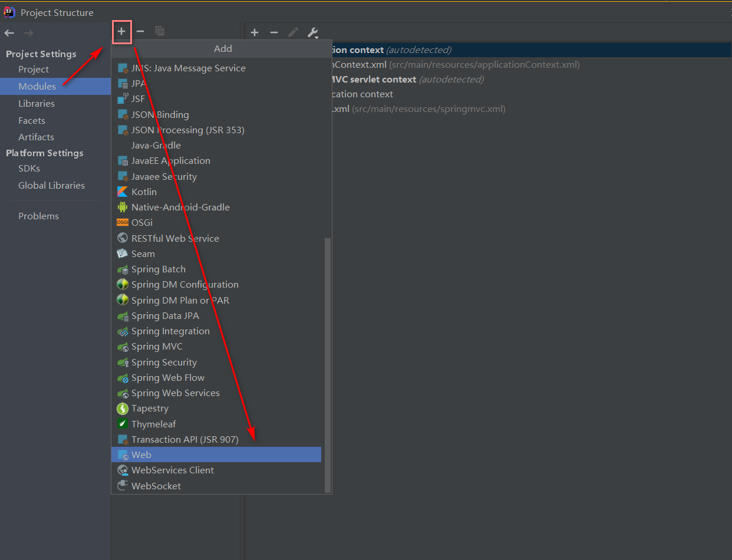Click the Kotlin logo icon
Image resolution: width=732 pixels, height=560 pixels.
[x=123, y=192]
